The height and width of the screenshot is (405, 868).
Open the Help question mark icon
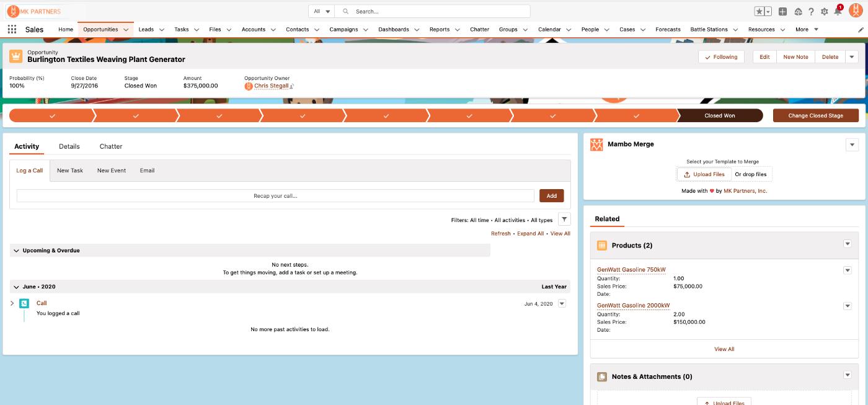tap(811, 11)
